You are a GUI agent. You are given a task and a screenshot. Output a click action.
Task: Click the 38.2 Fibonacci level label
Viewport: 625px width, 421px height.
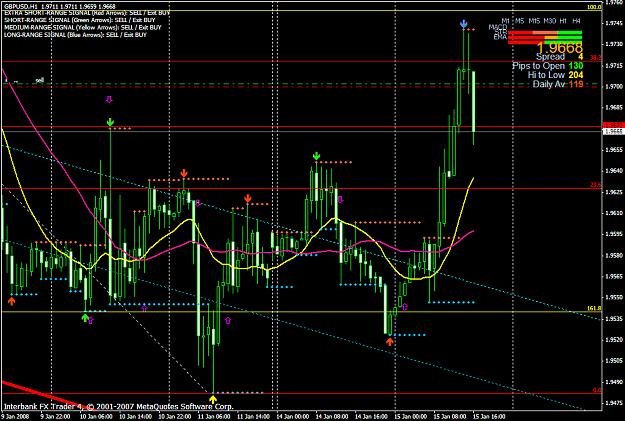click(x=596, y=58)
